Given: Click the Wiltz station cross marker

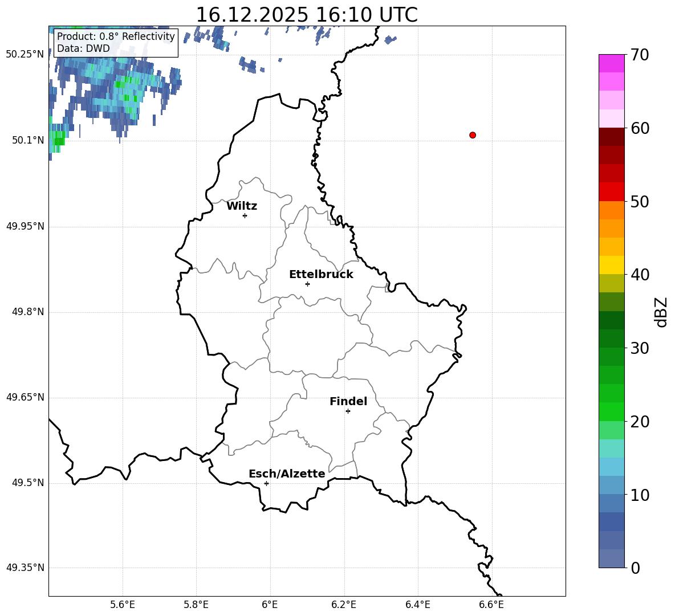Looking at the screenshot, I should pos(245,215).
